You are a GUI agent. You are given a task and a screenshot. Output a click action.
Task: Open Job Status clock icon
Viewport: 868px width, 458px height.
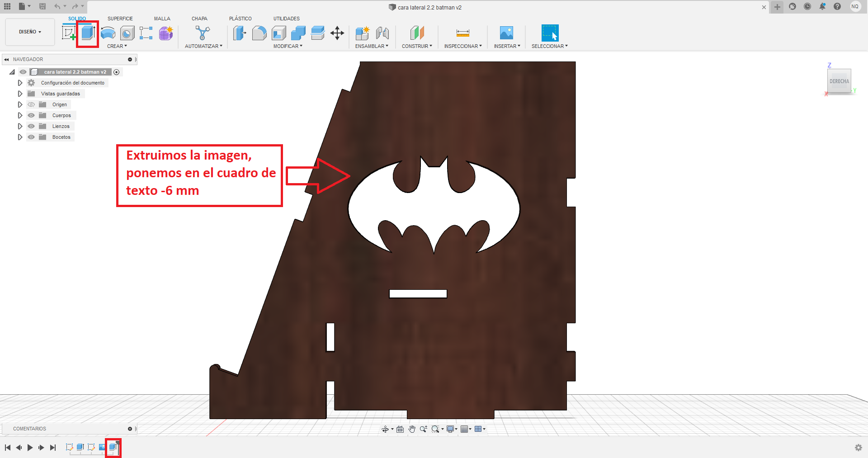coord(807,6)
